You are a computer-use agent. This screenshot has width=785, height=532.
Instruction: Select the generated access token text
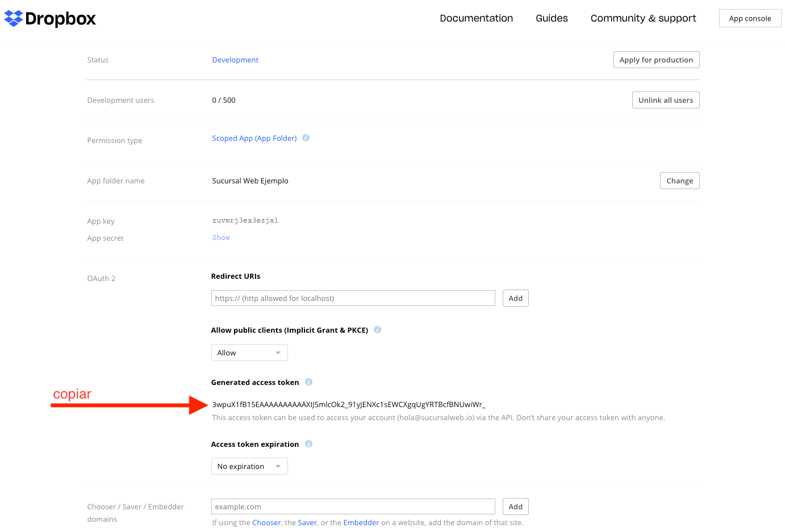coord(349,404)
